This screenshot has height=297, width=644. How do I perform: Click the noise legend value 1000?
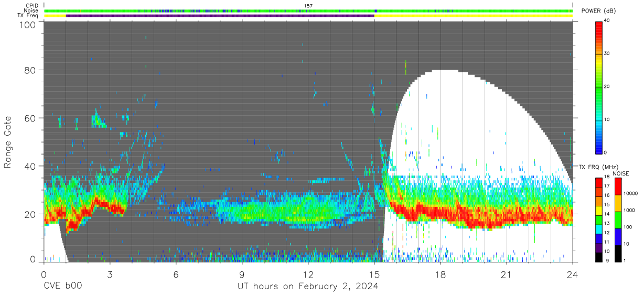coord(630,210)
